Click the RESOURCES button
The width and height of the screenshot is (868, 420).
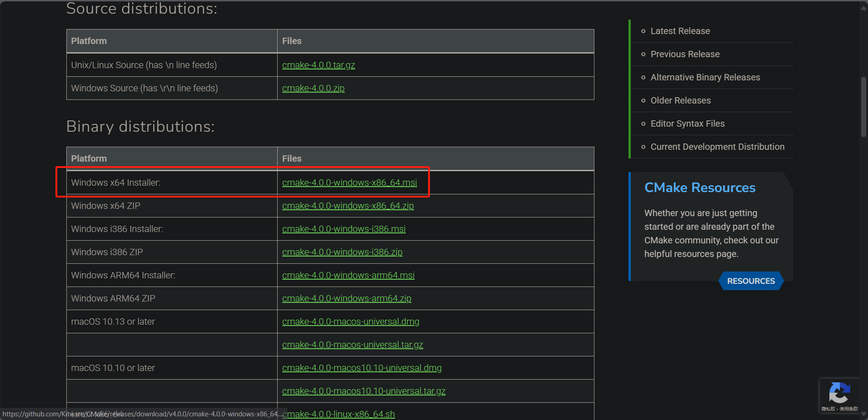coord(751,281)
